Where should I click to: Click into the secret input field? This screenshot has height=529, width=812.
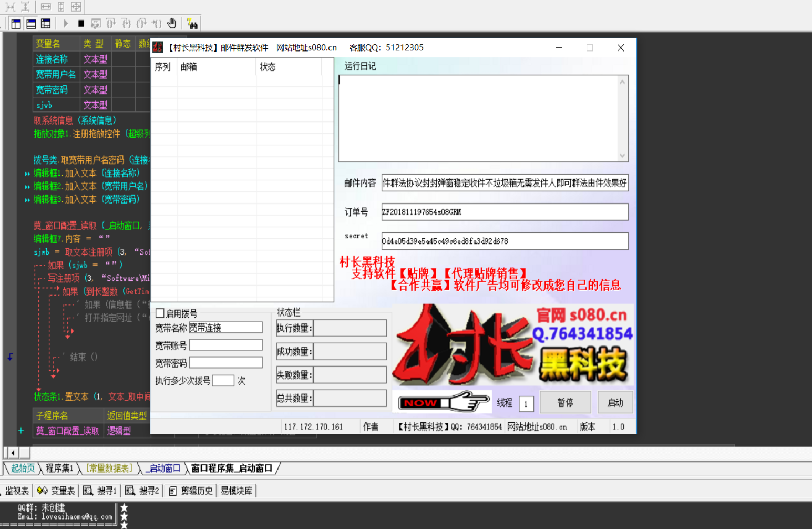pos(505,241)
